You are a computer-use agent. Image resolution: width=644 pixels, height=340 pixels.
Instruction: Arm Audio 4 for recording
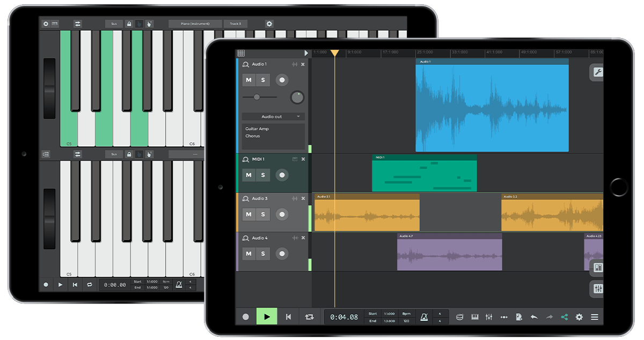pyautogui.click(x=282, y=254)
